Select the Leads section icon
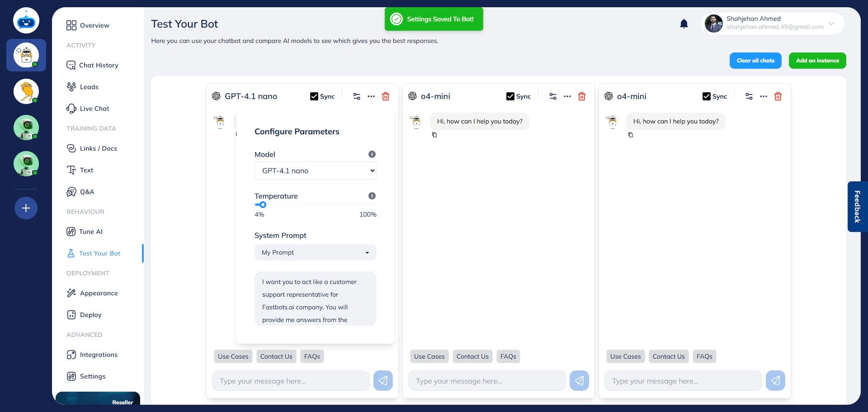Screen dimensions: 868x412 [72, 87]
